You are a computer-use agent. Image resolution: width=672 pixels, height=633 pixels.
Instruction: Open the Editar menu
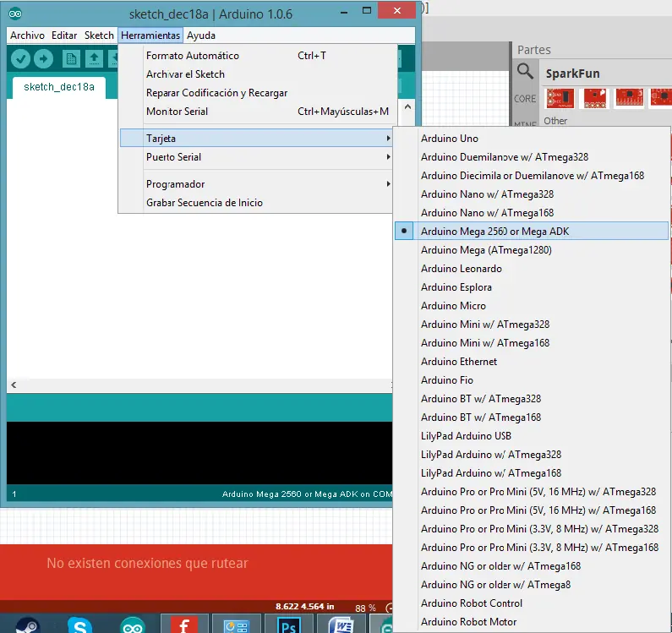pos(64,35)
